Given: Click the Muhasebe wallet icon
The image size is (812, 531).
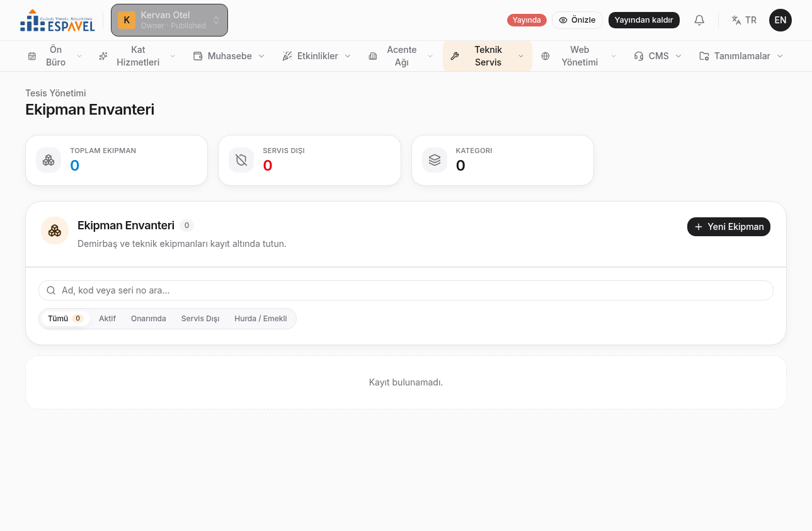Looking at the screenshot, I should point(198,56).
